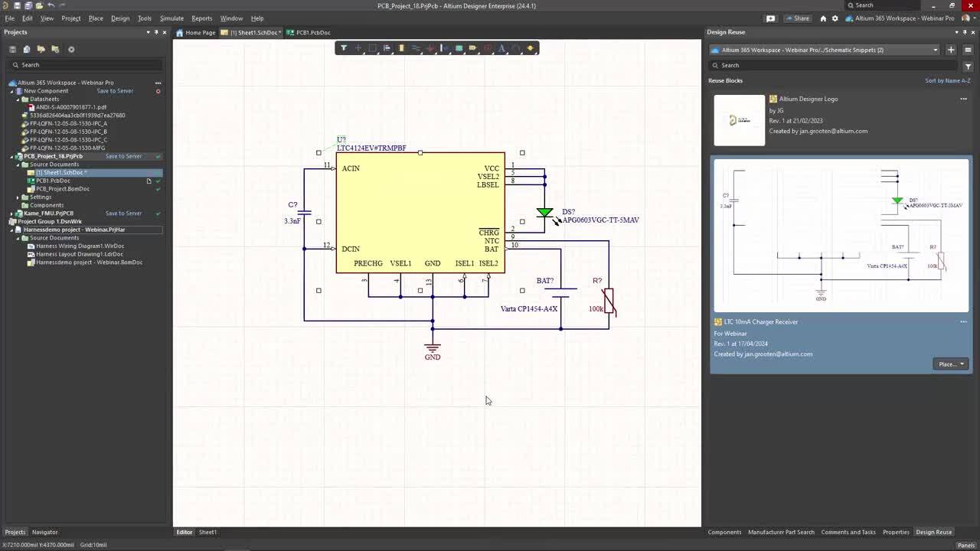
Task: Pin the Design Reuse panel
Action: tap(965, 32)
